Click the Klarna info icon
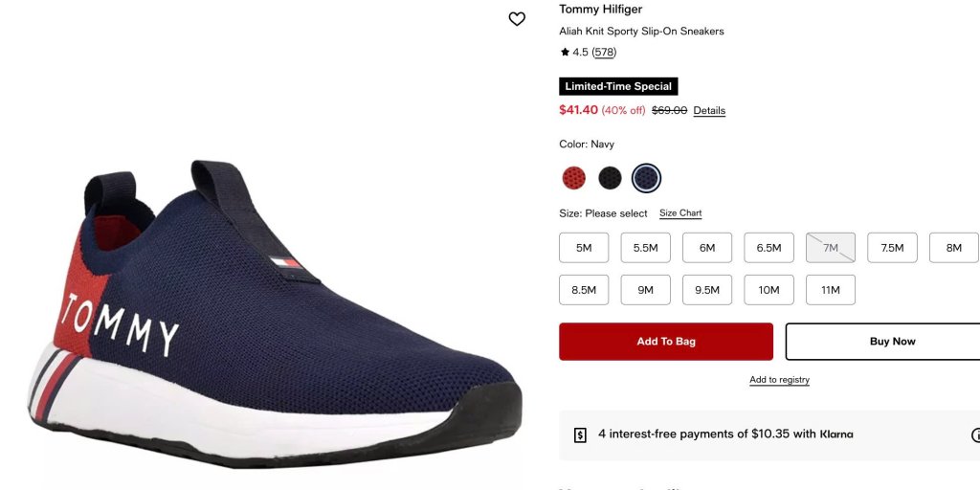Viewport: 980px width, 490px height. [975, 435]
